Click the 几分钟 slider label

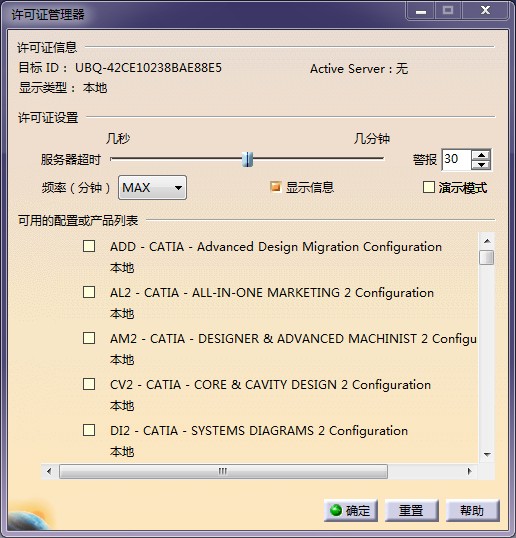(x=372, y=139)
